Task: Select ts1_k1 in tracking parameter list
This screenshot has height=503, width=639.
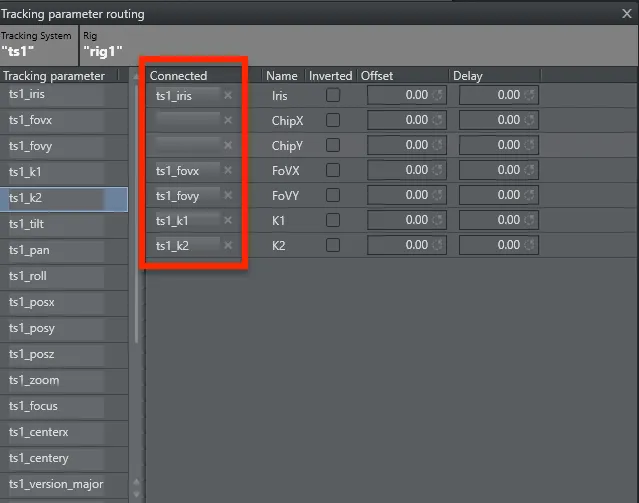Action: (64, 172)
